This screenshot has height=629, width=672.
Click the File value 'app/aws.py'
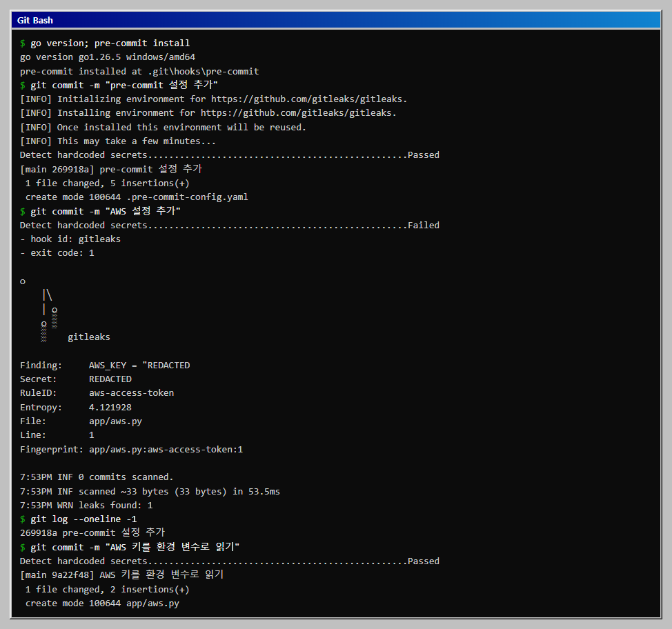point(115,421)
